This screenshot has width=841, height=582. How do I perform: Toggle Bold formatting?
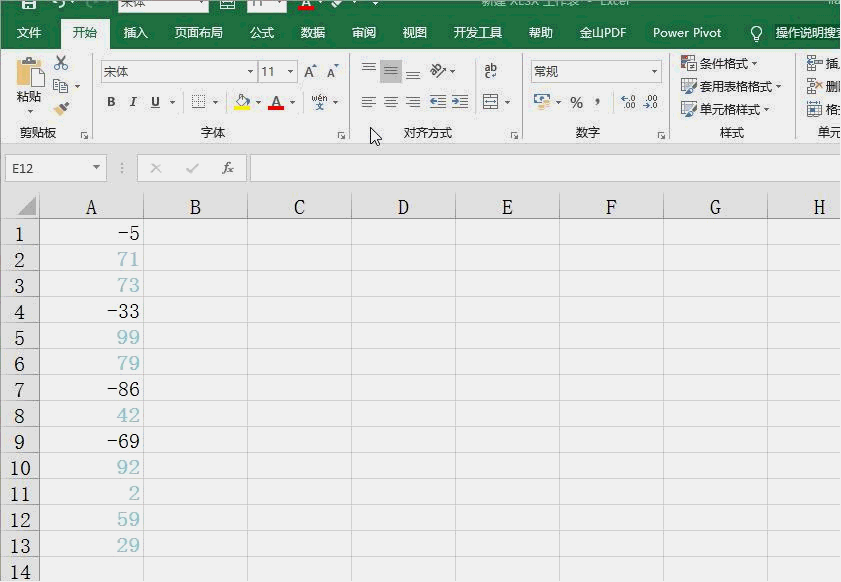[111, 102]
